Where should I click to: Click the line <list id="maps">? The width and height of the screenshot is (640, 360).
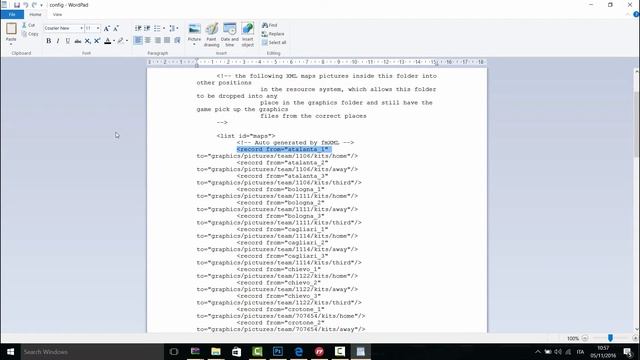pos(246,136)
